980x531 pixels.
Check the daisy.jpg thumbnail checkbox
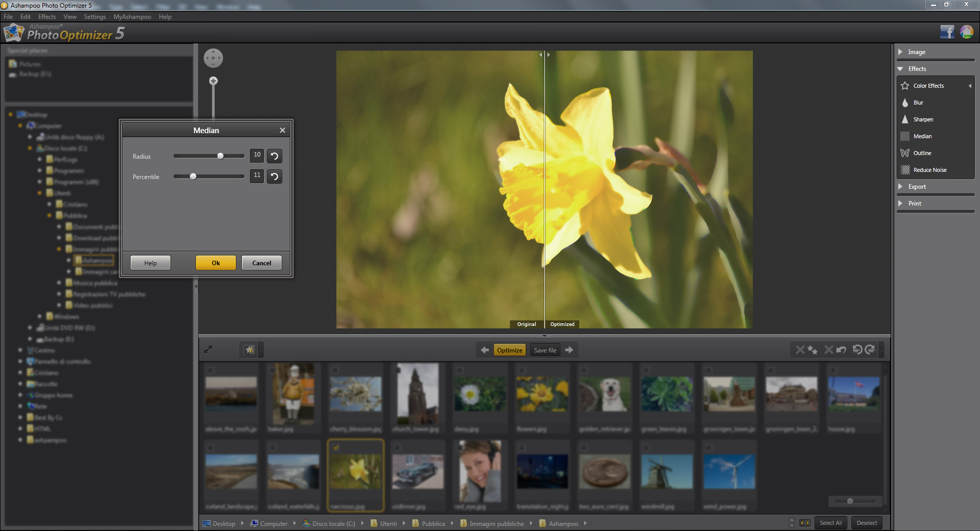coord(459,370)
